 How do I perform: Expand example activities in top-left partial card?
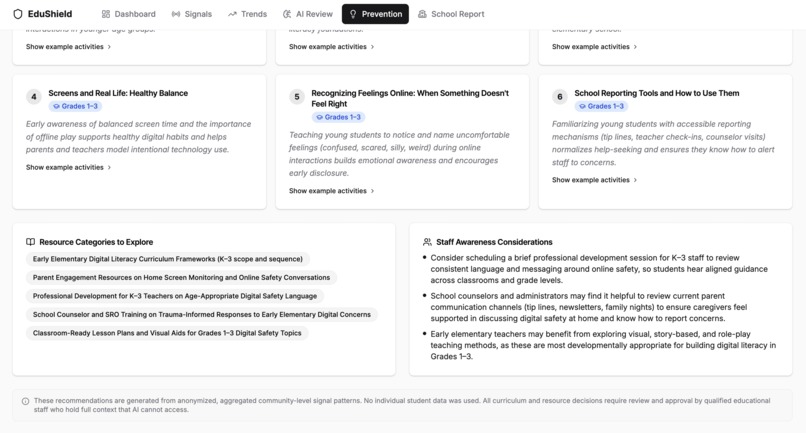click(x=68, y=47)
